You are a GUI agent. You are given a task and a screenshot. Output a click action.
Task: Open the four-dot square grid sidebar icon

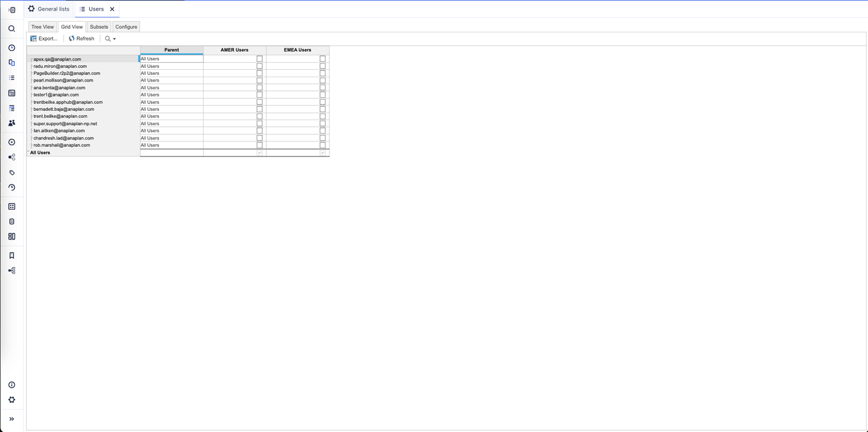12,207
